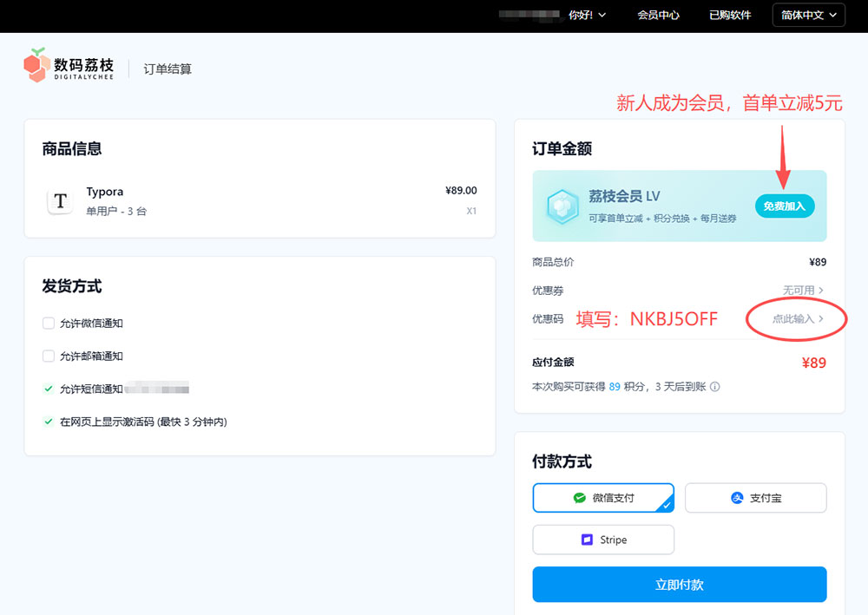Click the 优惠码 label
The image size is (868, 615).
(x=548, y=319)
